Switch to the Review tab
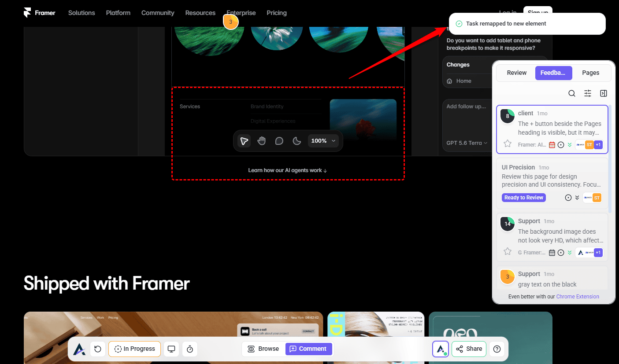Image resolution: width=619 pixels, height=364 pixels. pyautogui.click(x=517, y=73)
